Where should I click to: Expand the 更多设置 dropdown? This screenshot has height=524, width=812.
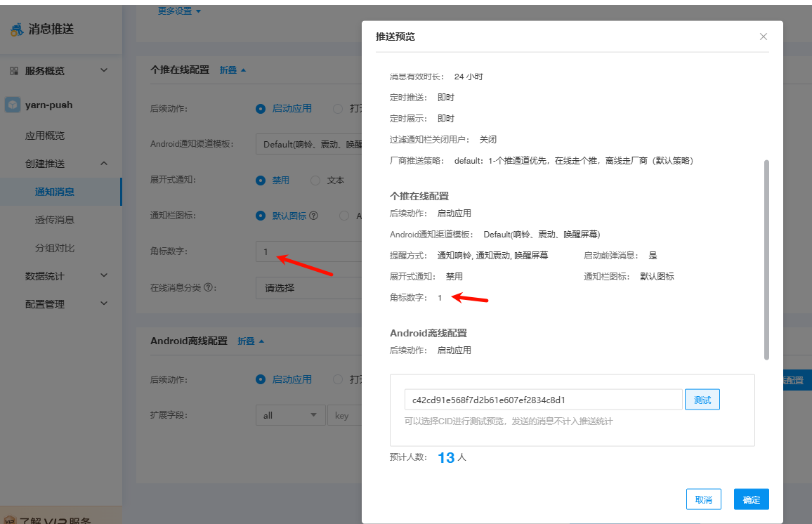click(179, 11)
